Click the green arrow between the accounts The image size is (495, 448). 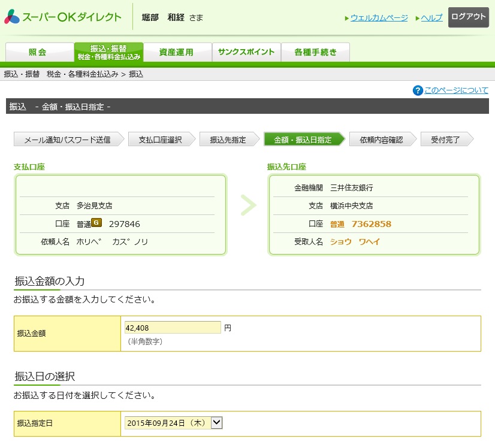click(x=248, y=205)
